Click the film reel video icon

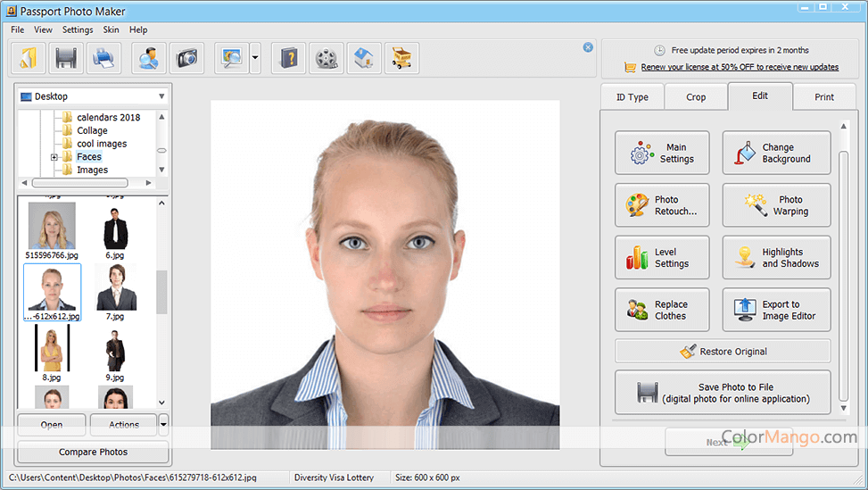327,59
